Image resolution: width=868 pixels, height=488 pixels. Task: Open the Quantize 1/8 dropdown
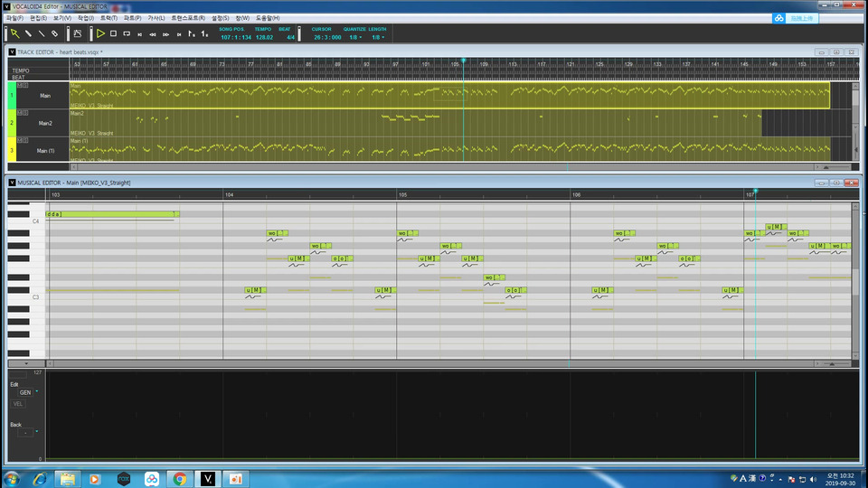pos(355,38)
